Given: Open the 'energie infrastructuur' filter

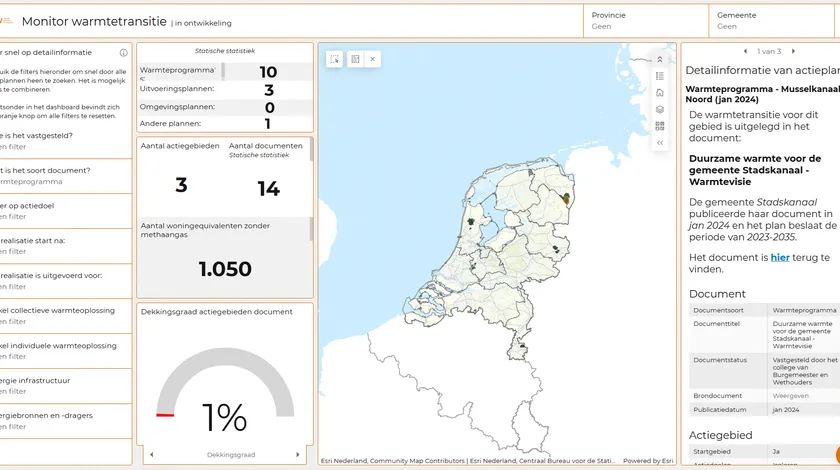Looking at the screenshot, I should (65, 386).
